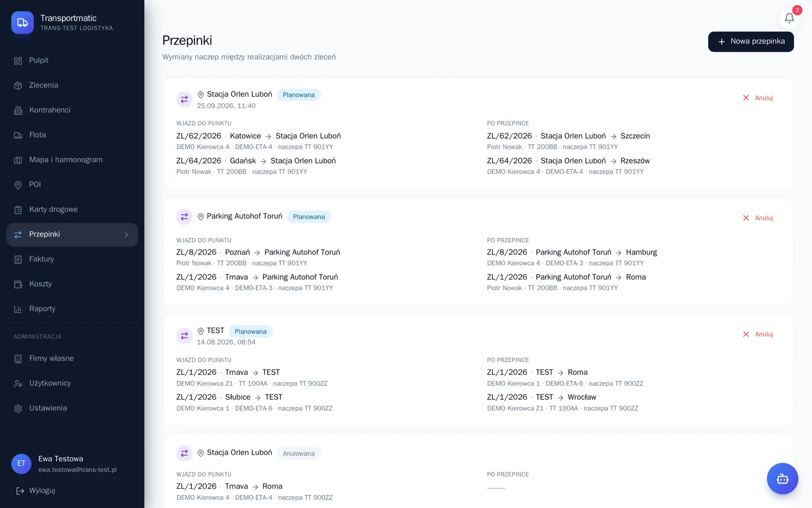Screen dimensions: 812x508
Task: Cancel the TEST swap
Action: [x=758, y=334]
